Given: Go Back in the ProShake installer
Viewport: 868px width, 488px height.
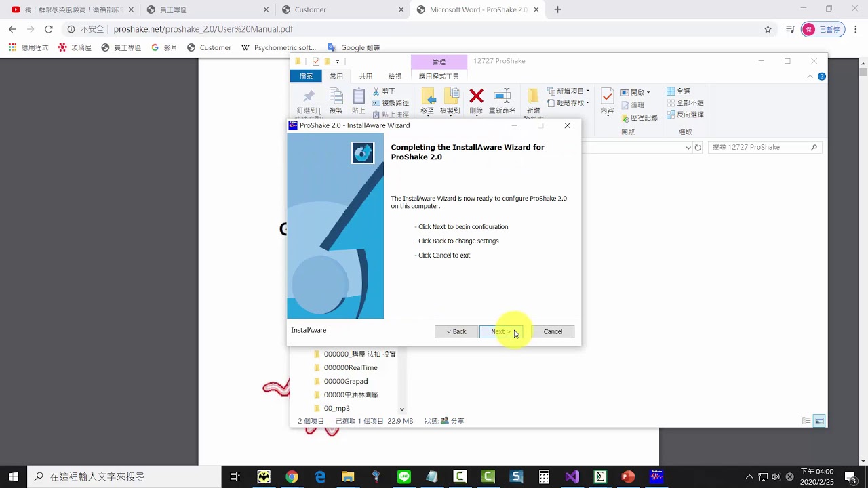Looking at the screenshot, I should pos(456,331).
